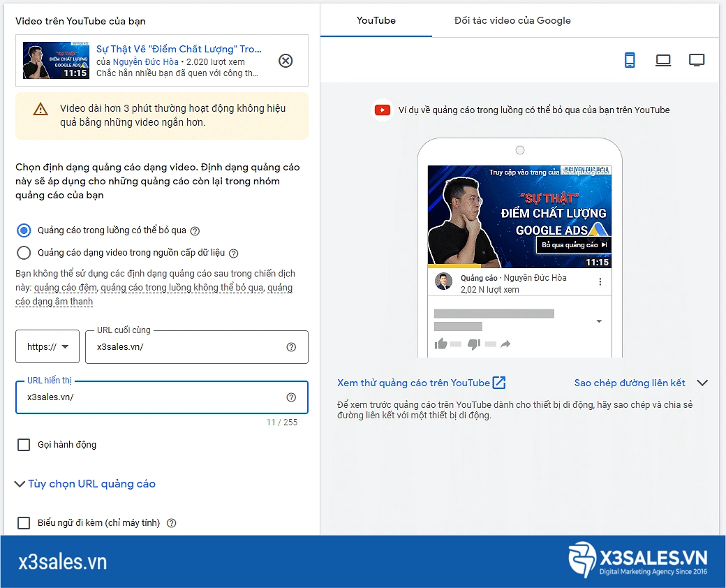Switch to Đối tác video của Google tab
Image resolution: width=726 pixels, height=588 pixels.
coord(512,20)
